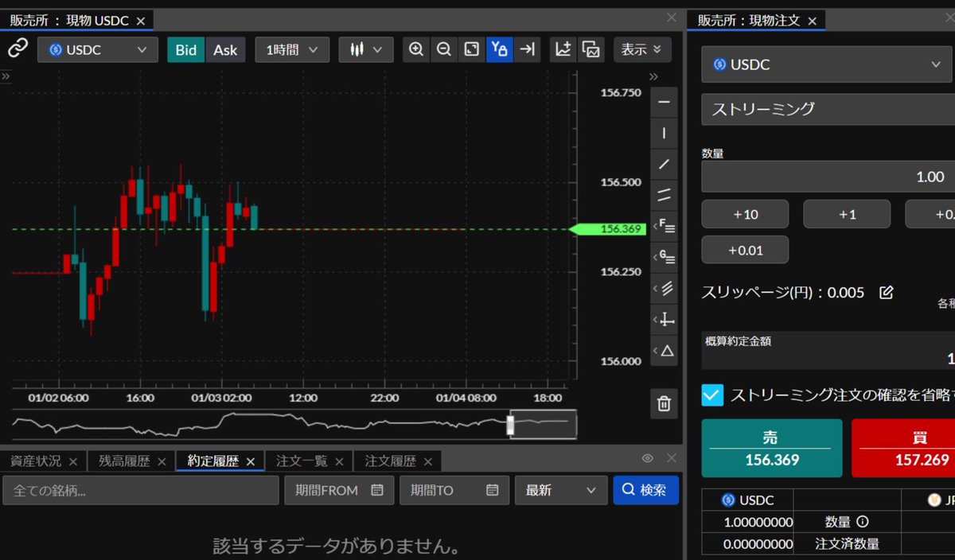Click the chain link icon beside USDC selector

click(x=18, y=49)
